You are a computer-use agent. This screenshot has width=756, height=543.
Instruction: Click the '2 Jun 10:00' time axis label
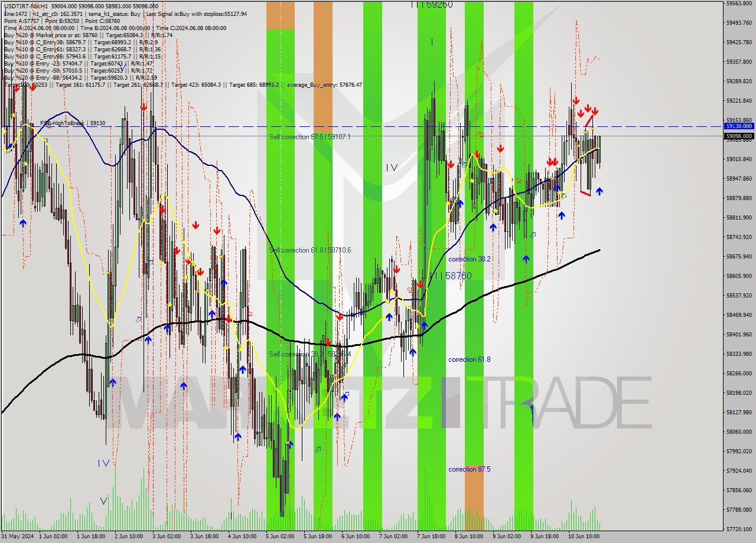pos(129,537)
